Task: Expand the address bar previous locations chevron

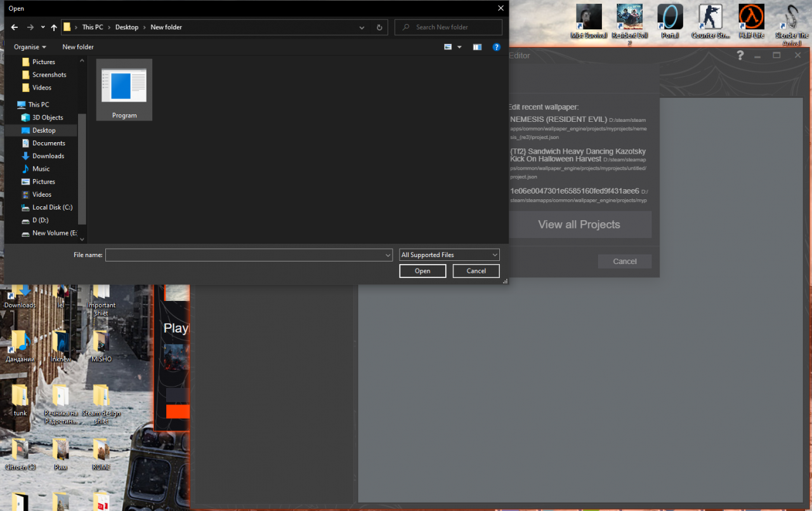Action: tap(362, 27)
